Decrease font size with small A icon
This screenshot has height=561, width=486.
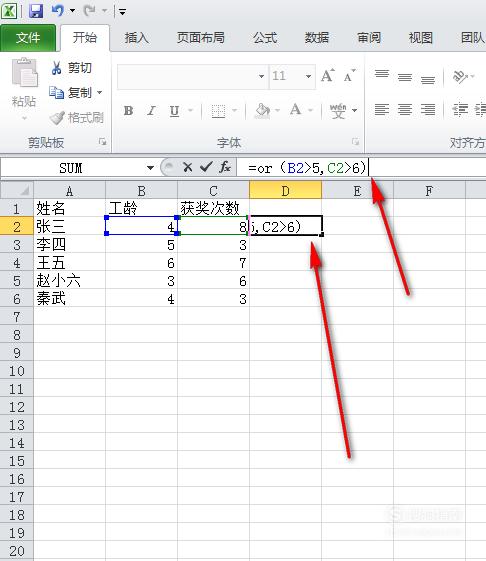pyautogui.click(x=349, y=75)
